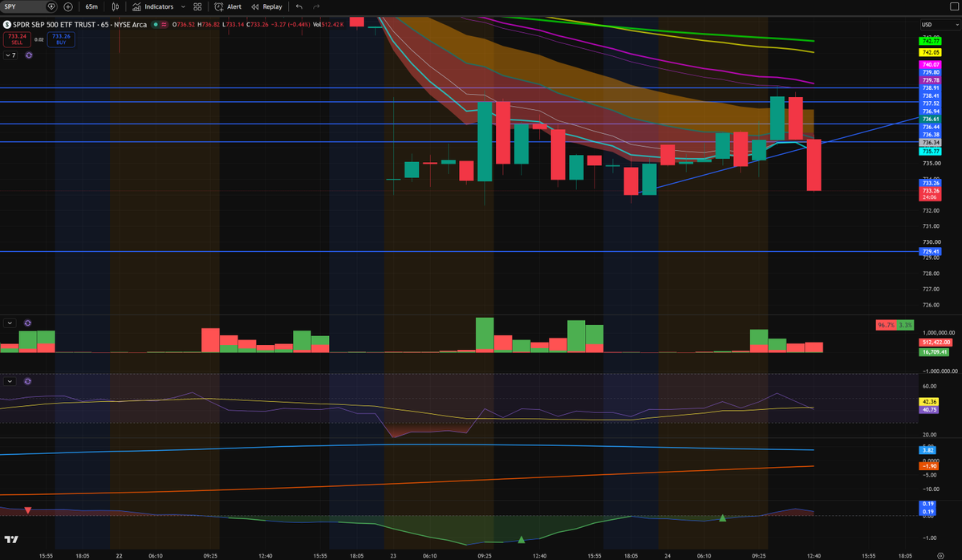
Task: Click the orange -1.90 indicator value label
Action: 928,466
